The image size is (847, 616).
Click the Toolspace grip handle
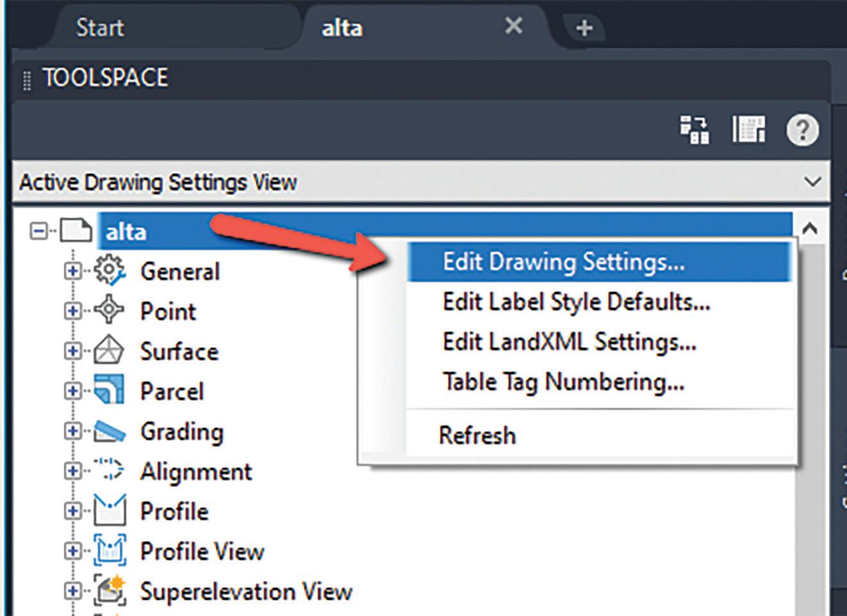[x=27, y=81]
